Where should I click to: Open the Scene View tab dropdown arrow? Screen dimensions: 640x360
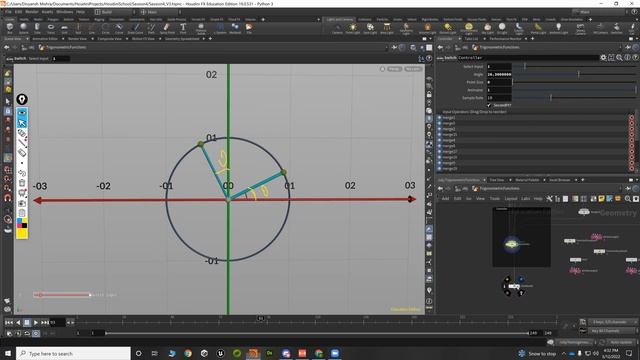point(27,39)
